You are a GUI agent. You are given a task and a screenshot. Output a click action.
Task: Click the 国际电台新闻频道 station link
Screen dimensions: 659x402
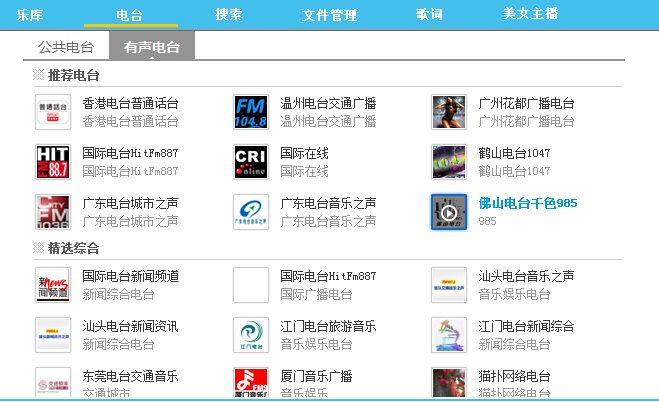pyautogui.click(x=130, y=276)
